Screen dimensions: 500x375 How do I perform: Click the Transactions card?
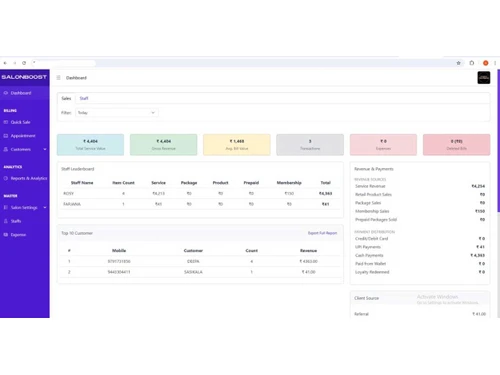[x=310, y=145]
